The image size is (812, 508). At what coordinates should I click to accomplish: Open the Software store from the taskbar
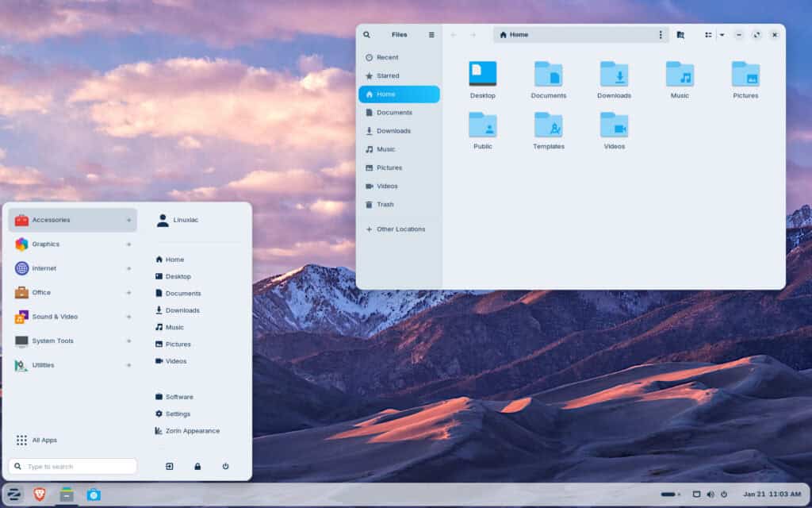pyautogui.click(x=95, y=493)
